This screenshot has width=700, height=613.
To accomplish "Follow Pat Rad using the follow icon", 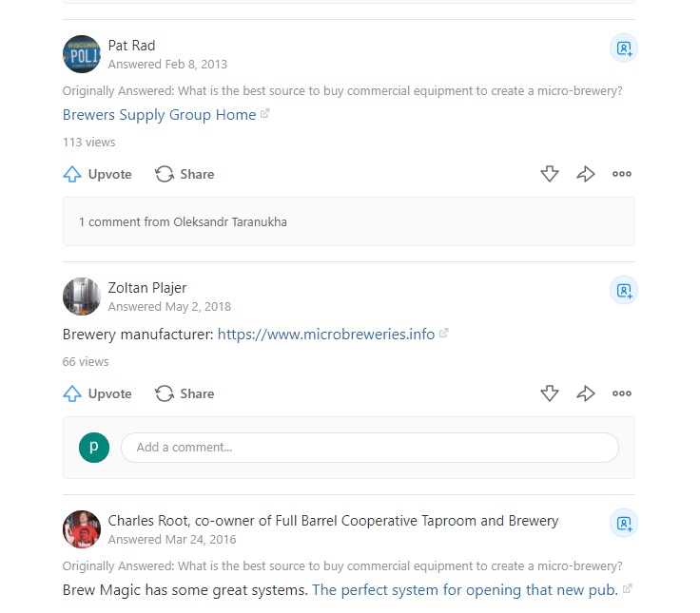I will coord(624,48).
